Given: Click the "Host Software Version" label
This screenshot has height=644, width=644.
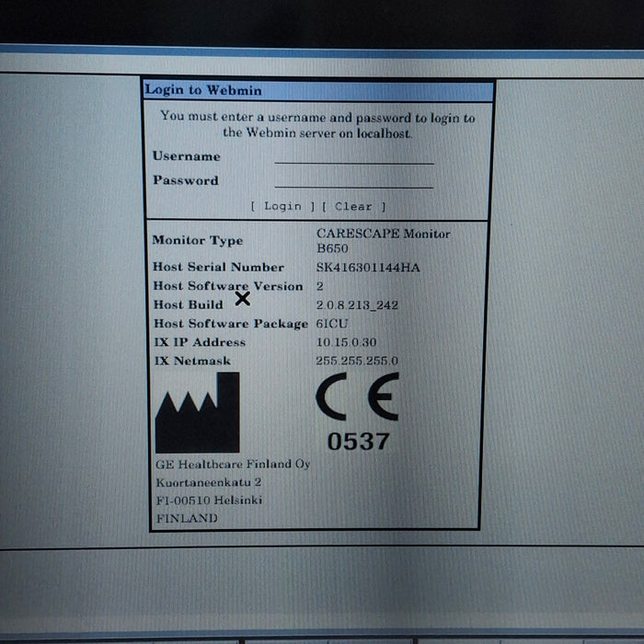Looking at the screenshot, I should (228, 286).
